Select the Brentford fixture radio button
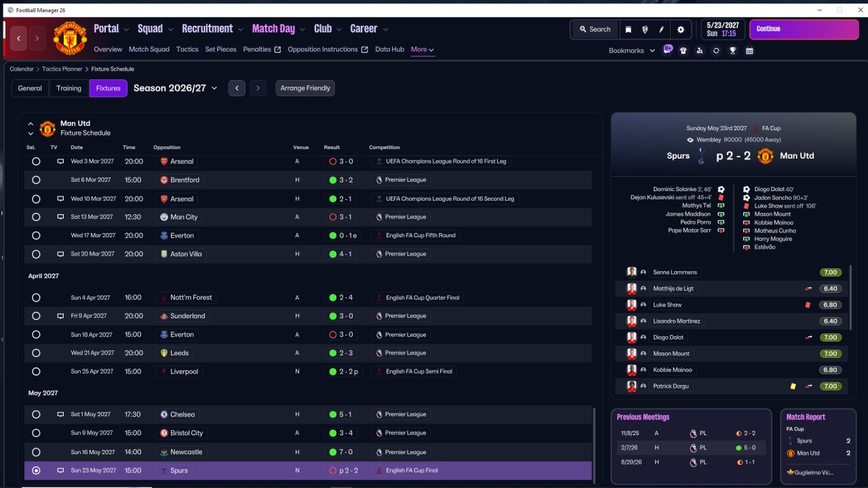868x488 pixels. [x=36, y=180]
